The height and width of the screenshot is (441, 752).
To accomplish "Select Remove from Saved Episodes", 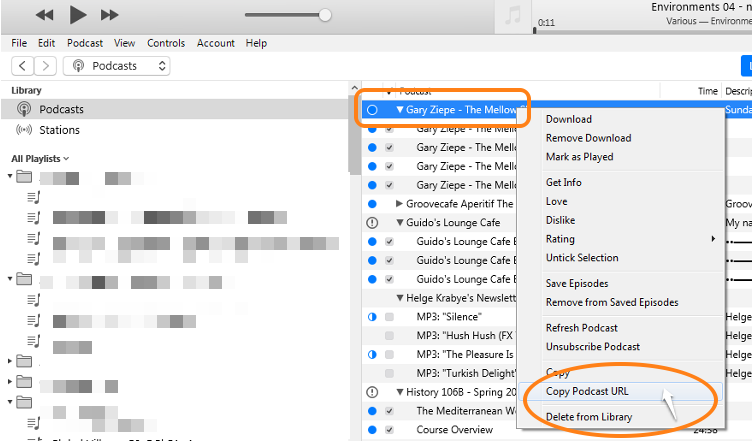I will click(612, 302).
